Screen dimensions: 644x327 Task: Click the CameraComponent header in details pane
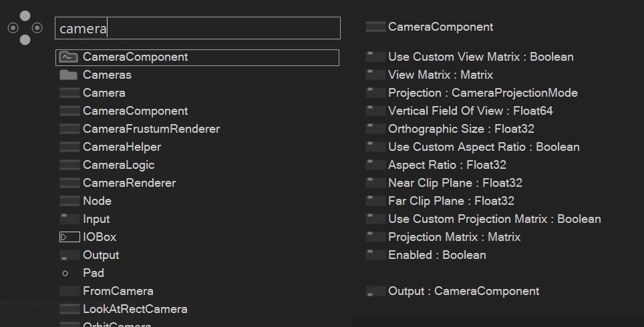[x=440, y=27]
